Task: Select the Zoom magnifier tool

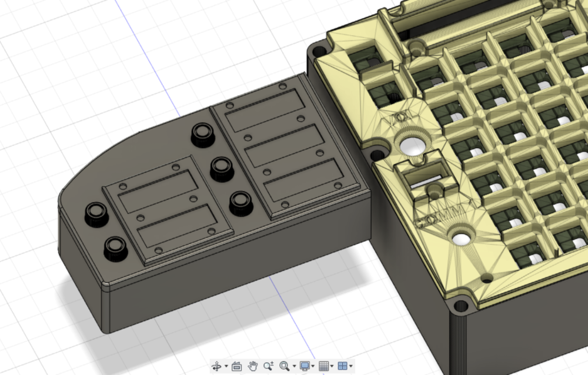Action: [269, 366]
